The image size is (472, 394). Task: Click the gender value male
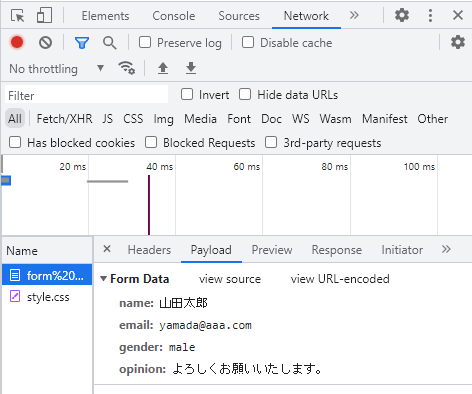182,347
